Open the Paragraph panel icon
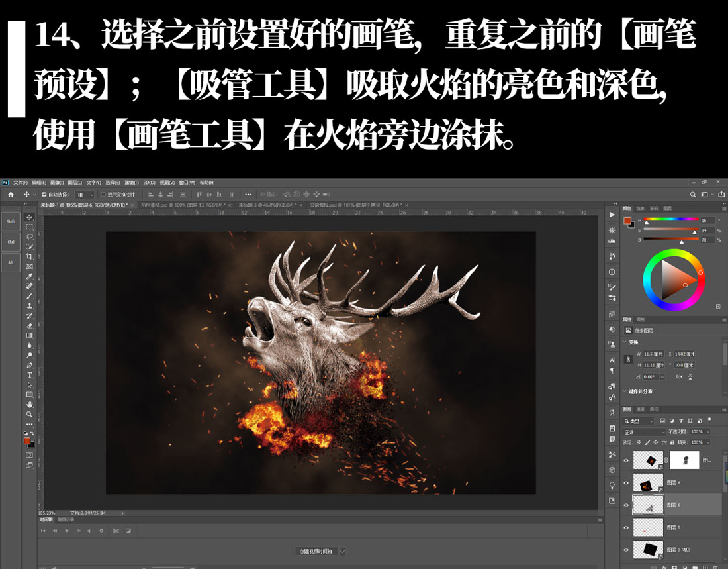Viewport: 728px width, 569px height. click(x=612, y=370)
